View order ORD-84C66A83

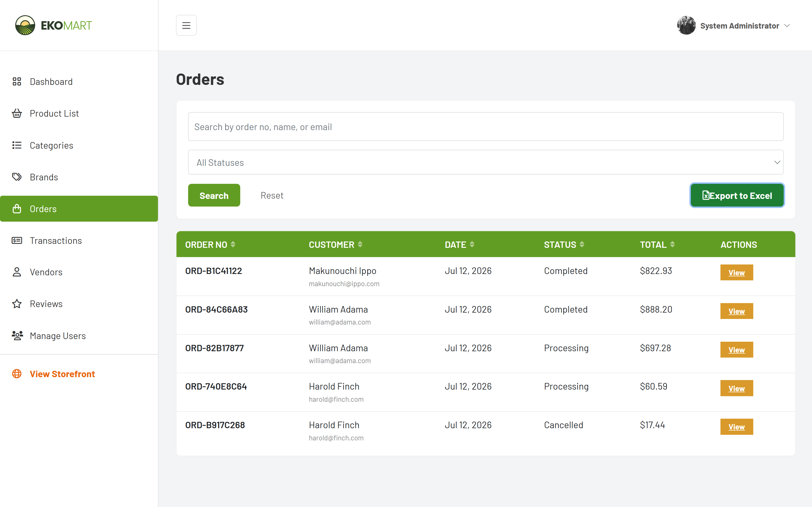click(737, 311)
